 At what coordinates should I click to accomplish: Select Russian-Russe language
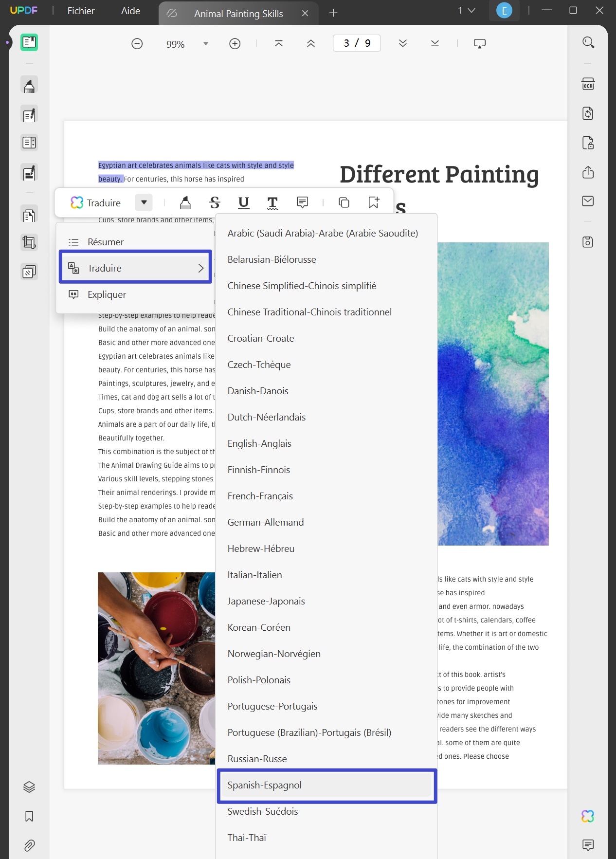pos(326,759)
